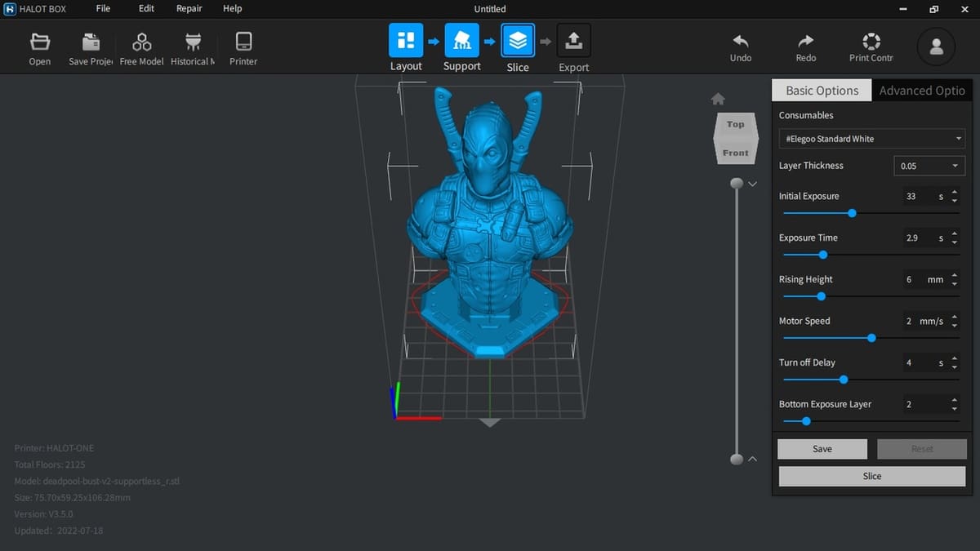
Task: Click the Version: V3.5.0 text
Action: pos(43,514)
